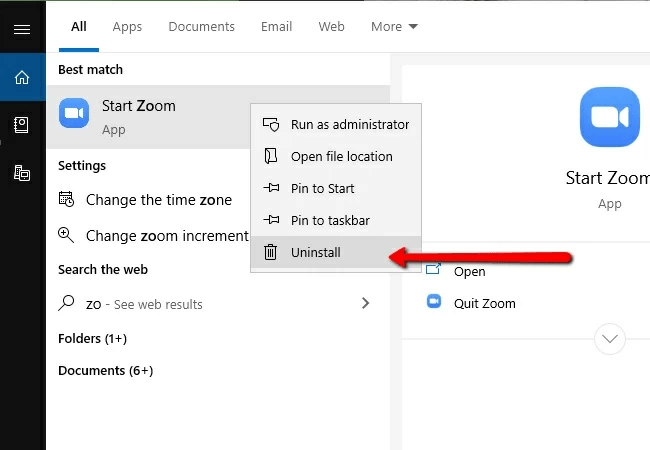This screenshot has width=650, height=450.
Task: Expand Documents (6+) section
Action: click(106, 370)
